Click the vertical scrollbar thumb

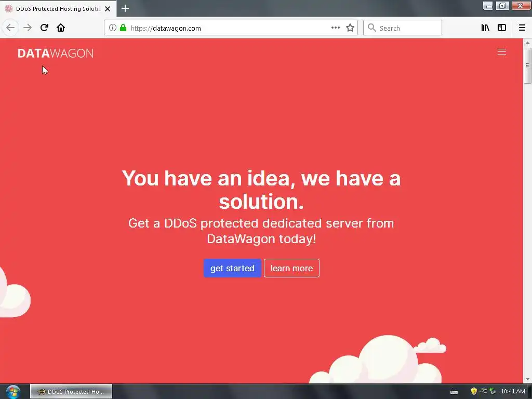point(527,65)
